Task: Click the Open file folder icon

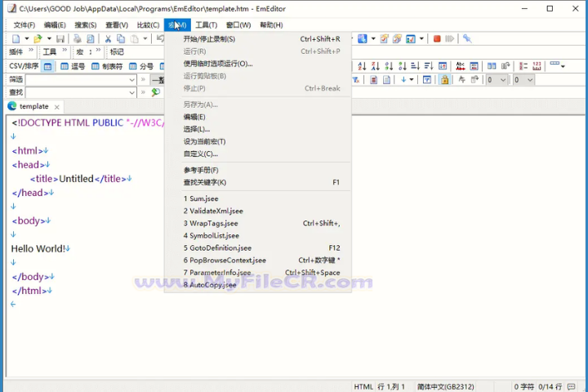Action: tap(38, 38)
